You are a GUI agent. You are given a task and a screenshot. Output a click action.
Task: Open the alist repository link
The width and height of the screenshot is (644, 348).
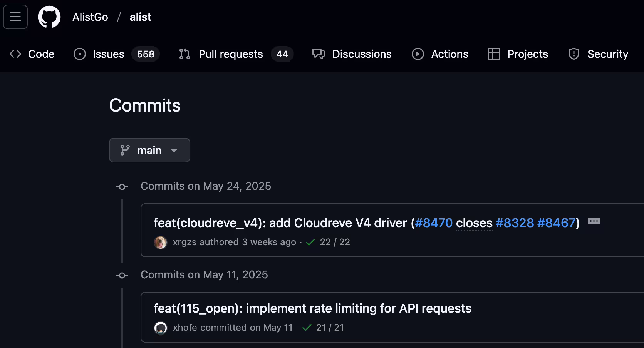(x=141, y=17)
